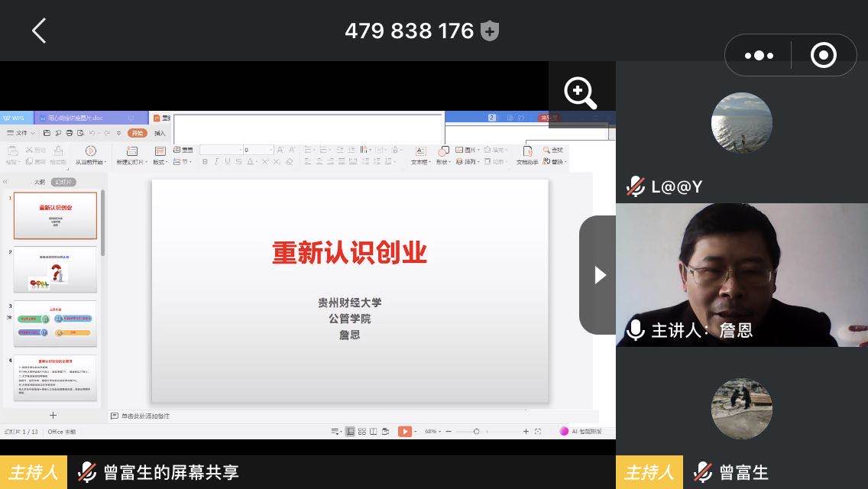Open the 插入 ribbon tab
Image resolution: width=868 pixels, height=489 pixels.
160,133
